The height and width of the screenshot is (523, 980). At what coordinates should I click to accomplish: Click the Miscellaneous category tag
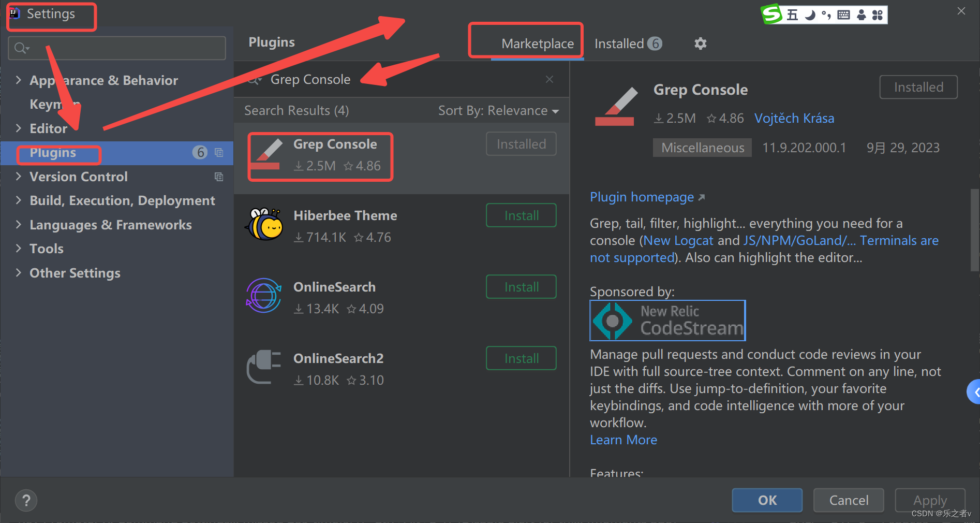point(702,148)
